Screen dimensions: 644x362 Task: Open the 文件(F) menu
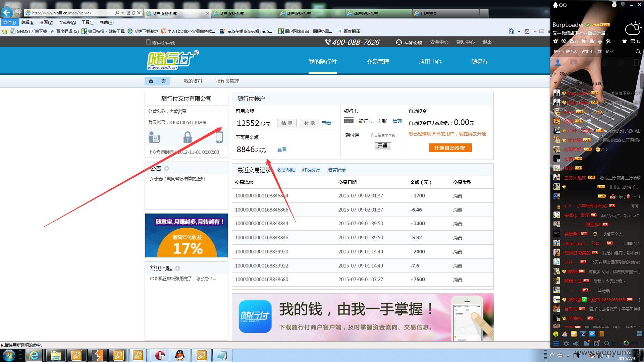9,22
